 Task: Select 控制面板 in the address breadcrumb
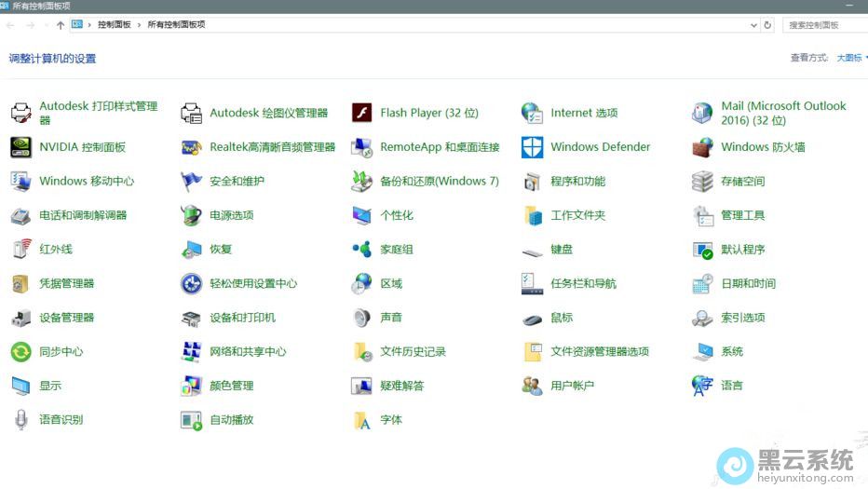tap(114, 25)
